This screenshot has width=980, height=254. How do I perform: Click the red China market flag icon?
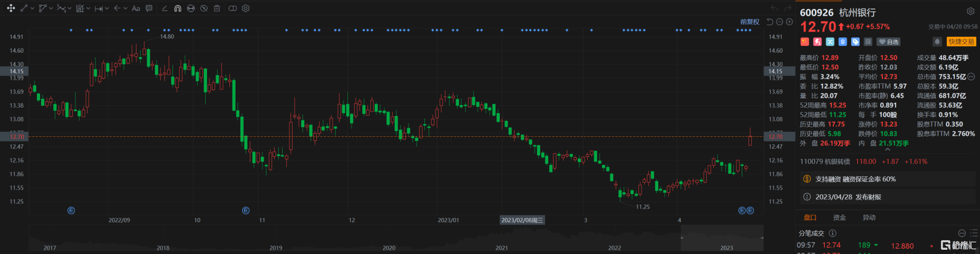(804, 42)
